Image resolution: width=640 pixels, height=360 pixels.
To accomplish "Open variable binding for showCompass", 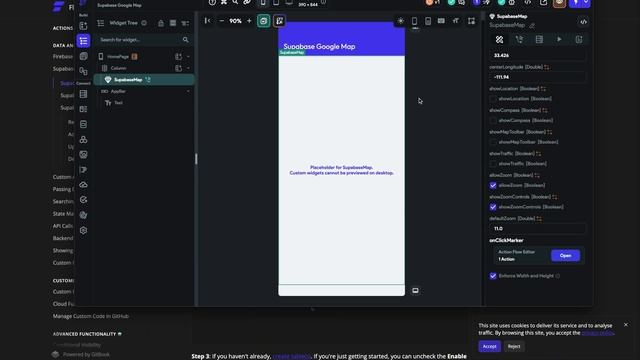I will point(545,110).
